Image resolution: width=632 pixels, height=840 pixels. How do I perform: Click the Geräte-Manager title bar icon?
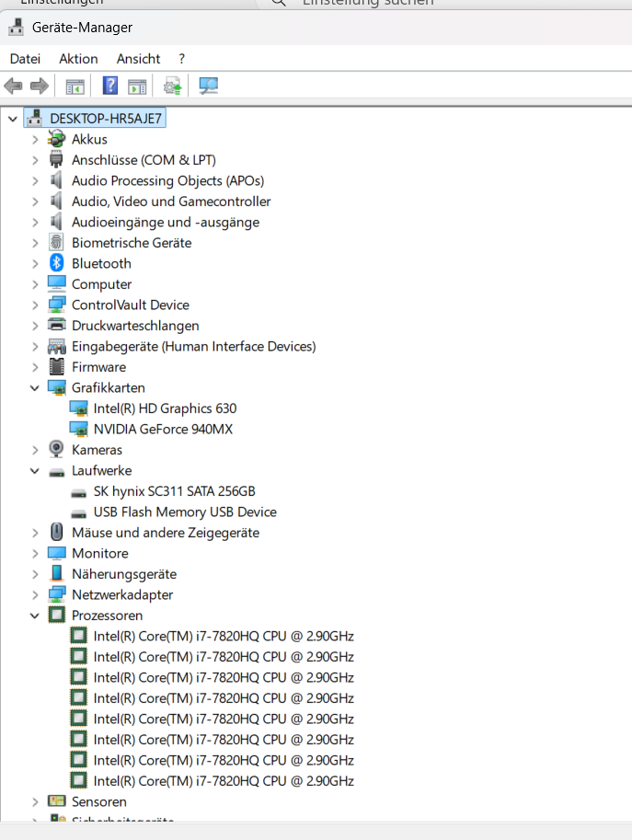tap(16, 28)
